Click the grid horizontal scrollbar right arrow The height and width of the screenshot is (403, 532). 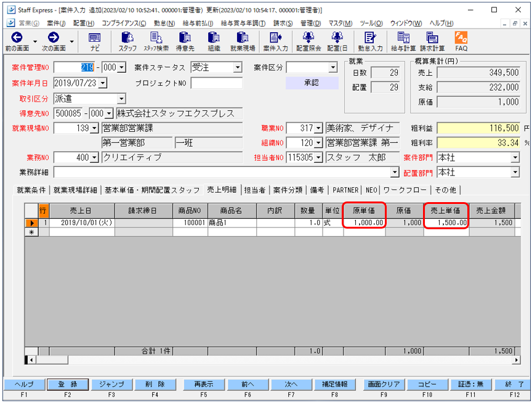click(517, 360)
